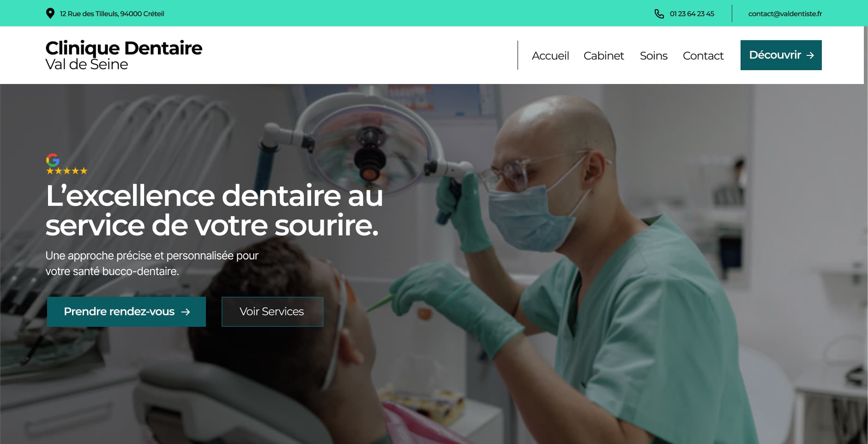Call the phone number 01 23 64 23 45
The width and height of the screenshot is (868, 444).
tap(692, 14)
